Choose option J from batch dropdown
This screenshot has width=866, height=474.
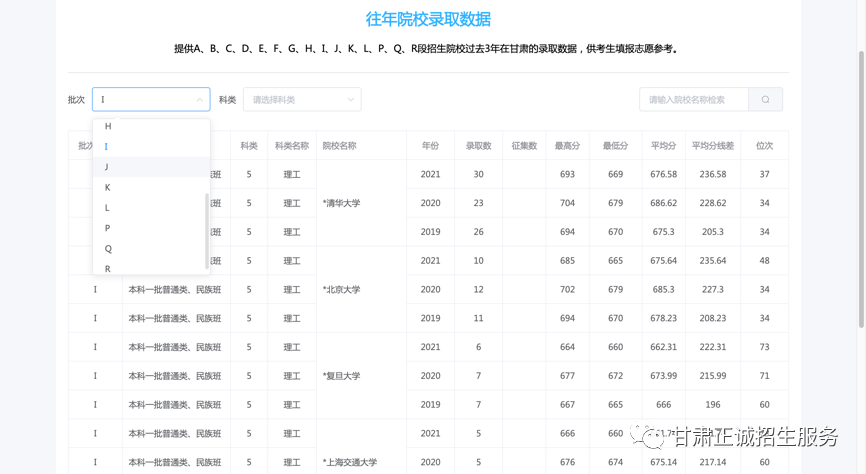tap(107, 167)
